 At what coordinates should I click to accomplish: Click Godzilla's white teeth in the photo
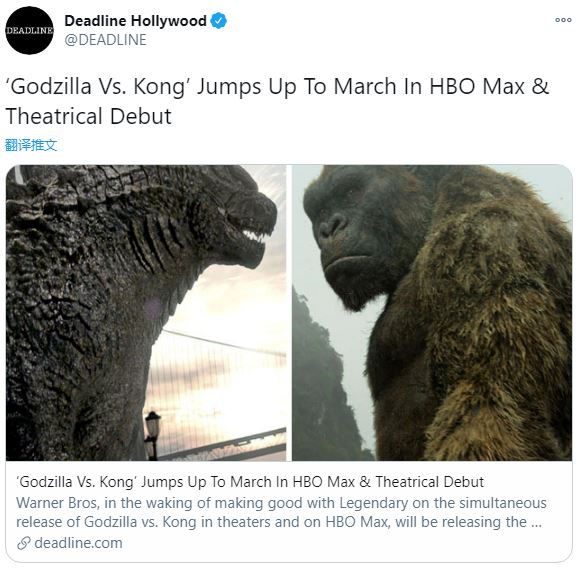(x=254, y=236)
